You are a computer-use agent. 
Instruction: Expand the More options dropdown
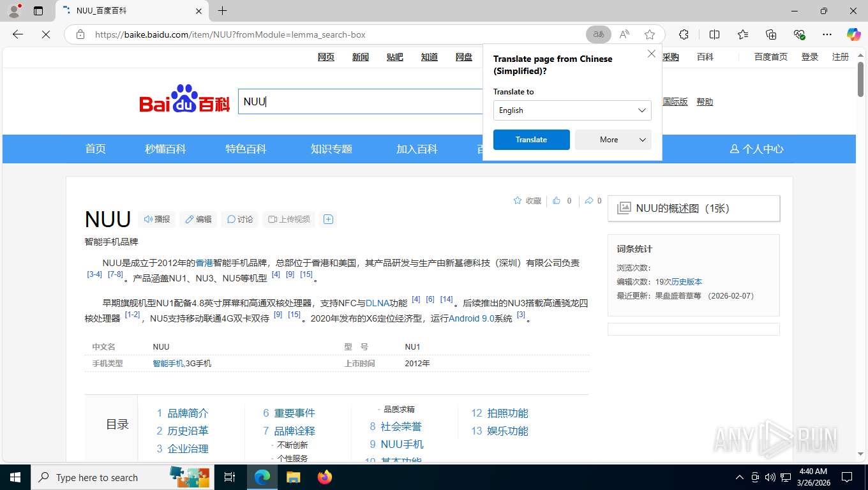coord(613,140)
